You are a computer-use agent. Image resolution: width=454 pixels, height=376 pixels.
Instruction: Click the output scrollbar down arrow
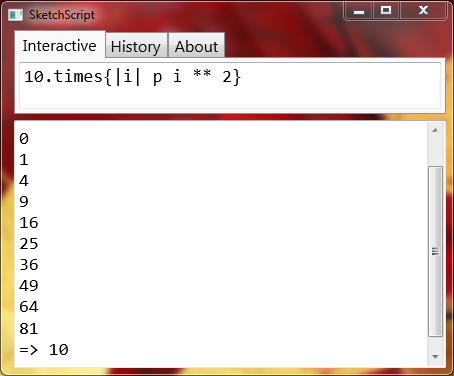click(x=435, y=357)
